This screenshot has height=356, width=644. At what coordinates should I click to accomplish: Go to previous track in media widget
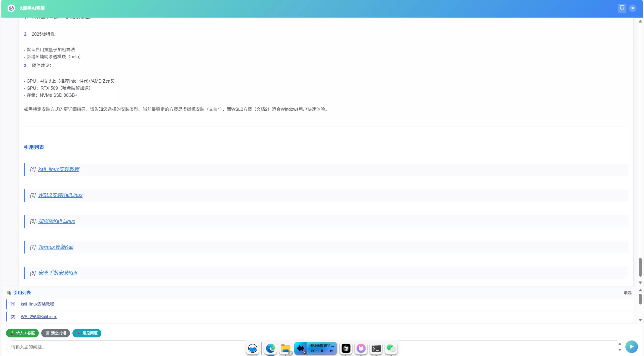coord(313,351)
